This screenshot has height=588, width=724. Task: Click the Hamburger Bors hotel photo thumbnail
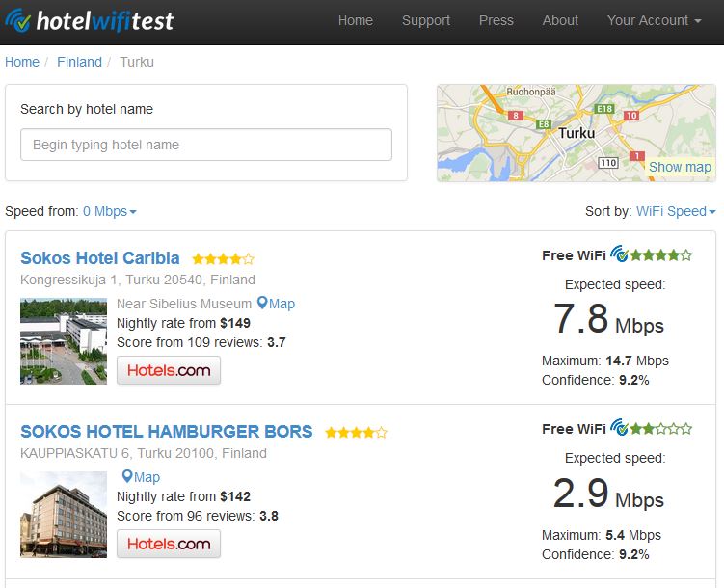[64, 515]
